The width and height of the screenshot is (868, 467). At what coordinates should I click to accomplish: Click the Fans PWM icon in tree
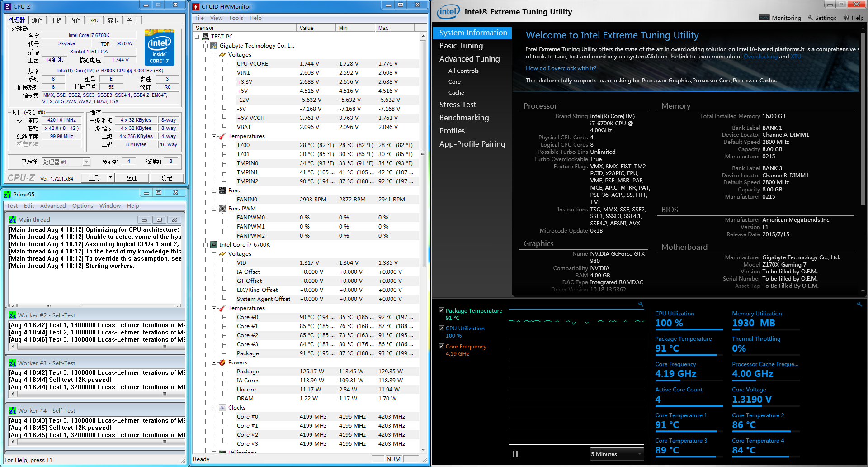222,209
